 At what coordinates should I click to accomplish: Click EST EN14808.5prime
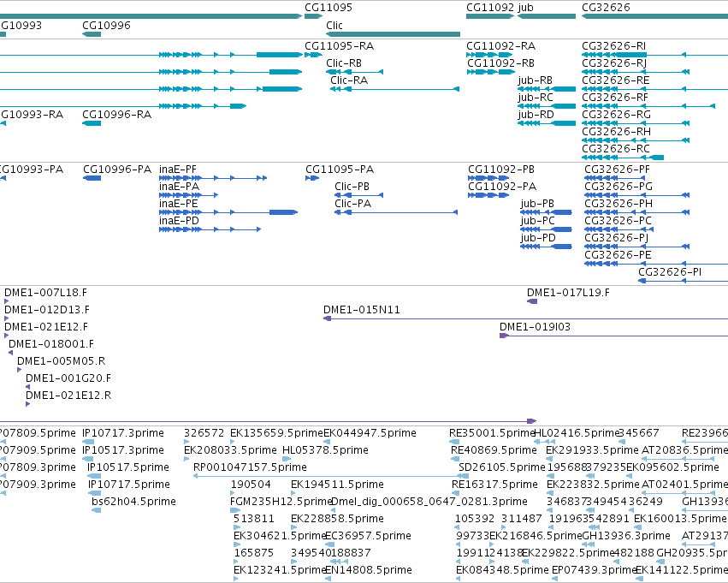pos(369,570)
